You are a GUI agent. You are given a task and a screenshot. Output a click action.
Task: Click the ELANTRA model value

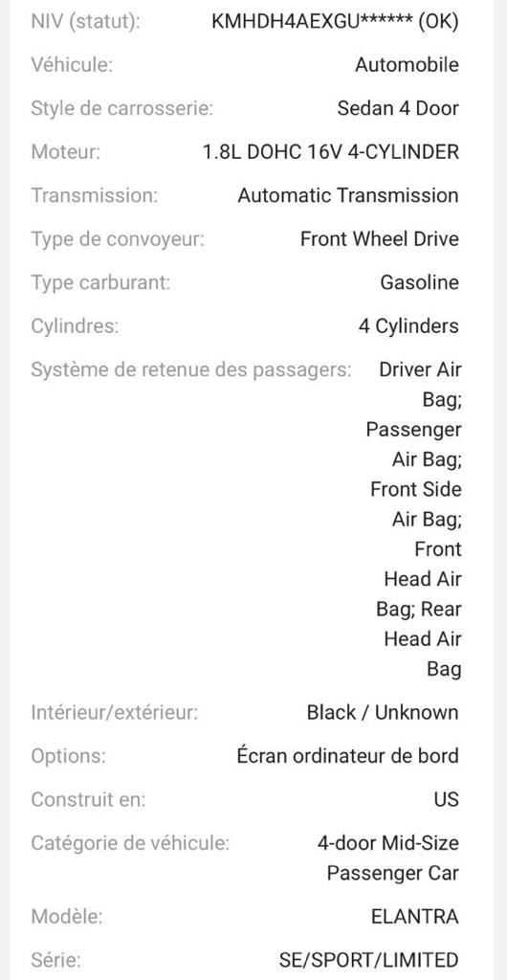tap(415, 917)
